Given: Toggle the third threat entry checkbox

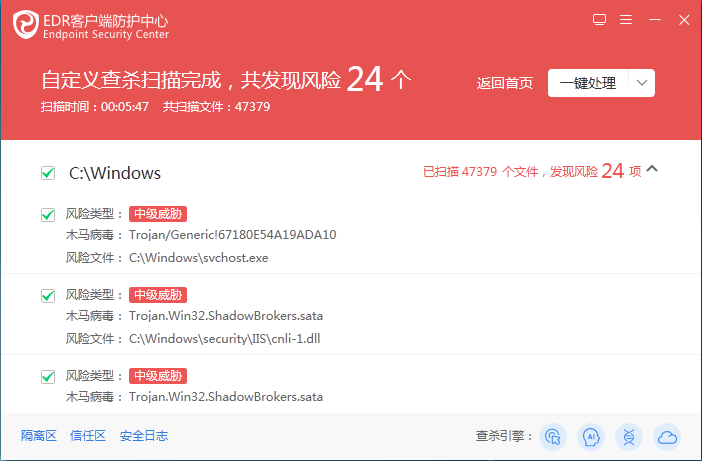Looking at the screenshot, I should 48,376.
